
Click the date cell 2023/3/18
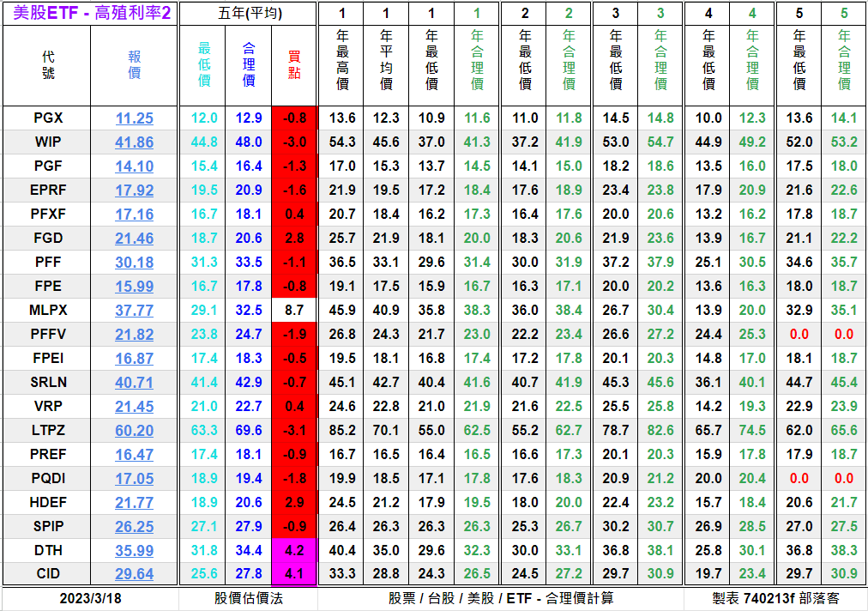(x=91, y=599)
